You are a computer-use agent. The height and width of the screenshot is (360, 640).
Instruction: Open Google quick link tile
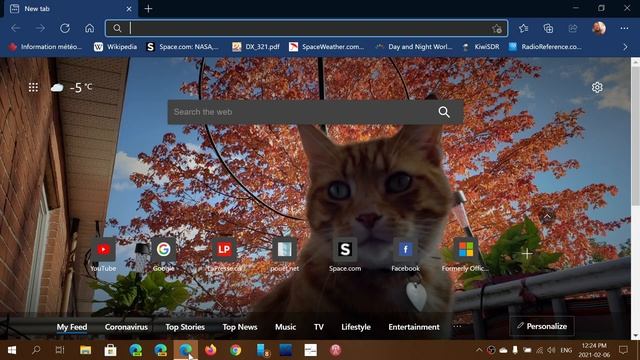point(164,255)
